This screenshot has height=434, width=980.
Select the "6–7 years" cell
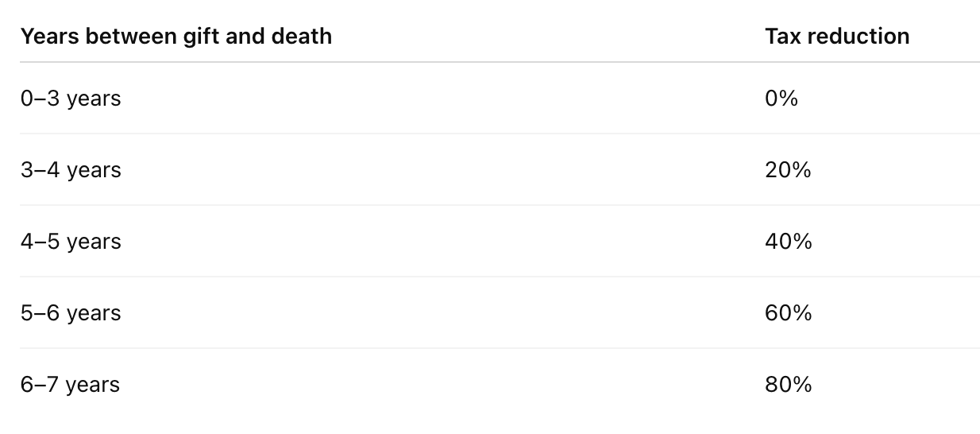[x=71, y=385]
